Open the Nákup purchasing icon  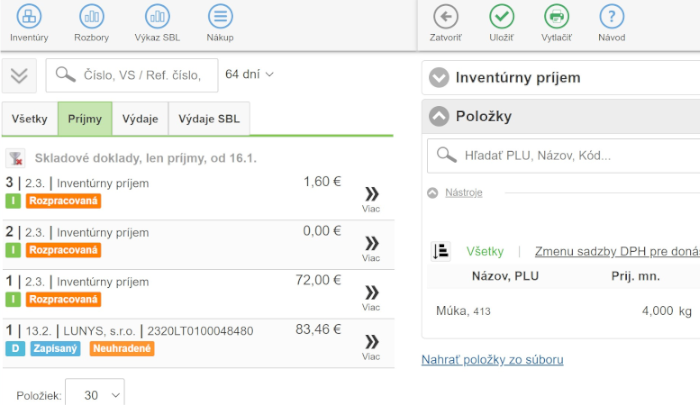pyautogui.click(x=220, y=17)
